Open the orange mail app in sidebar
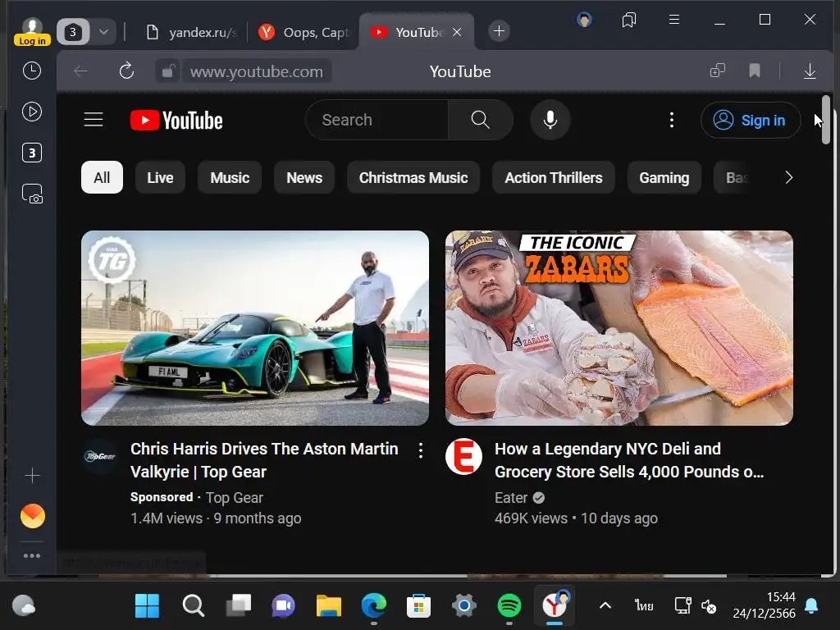The height and width of the screenshot is (630, 840). pos(33,516)
